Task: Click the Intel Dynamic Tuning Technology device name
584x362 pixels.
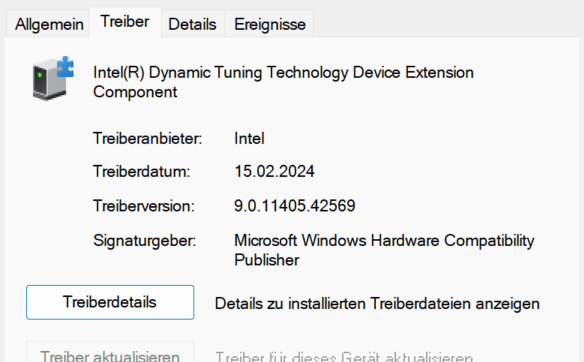Action: pos(283,82)
